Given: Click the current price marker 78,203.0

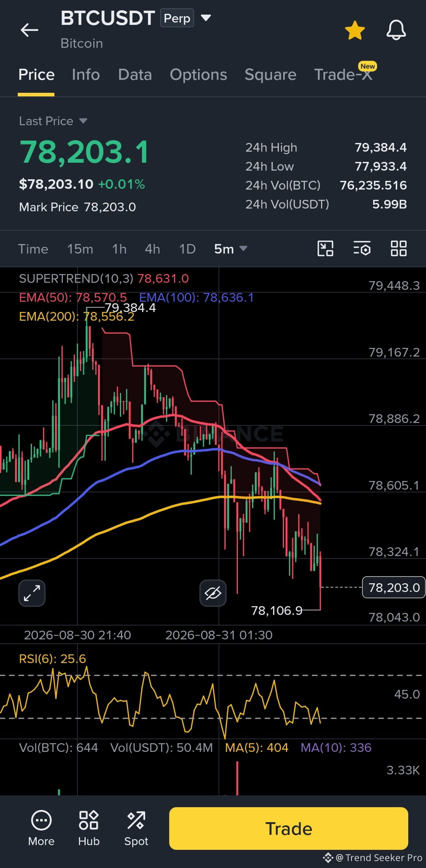Looking at the screenshot, I should pos(394,587).
